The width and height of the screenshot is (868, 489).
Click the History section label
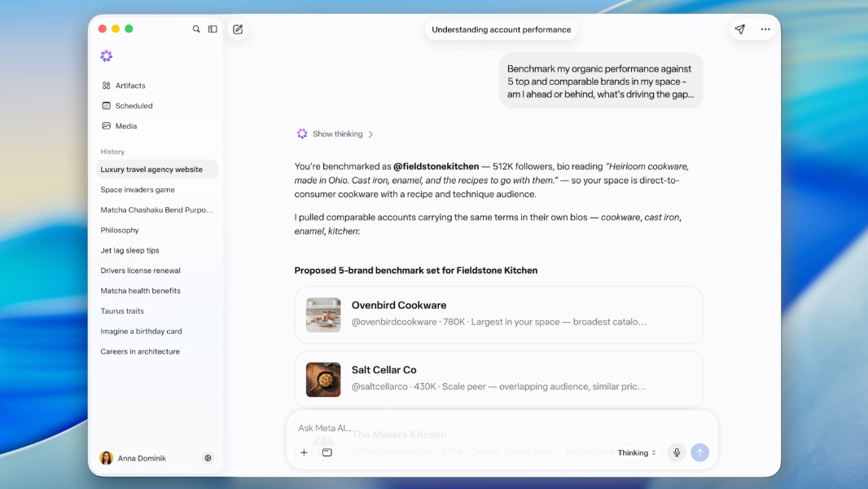pyautogui.click(x=112, y=152)
